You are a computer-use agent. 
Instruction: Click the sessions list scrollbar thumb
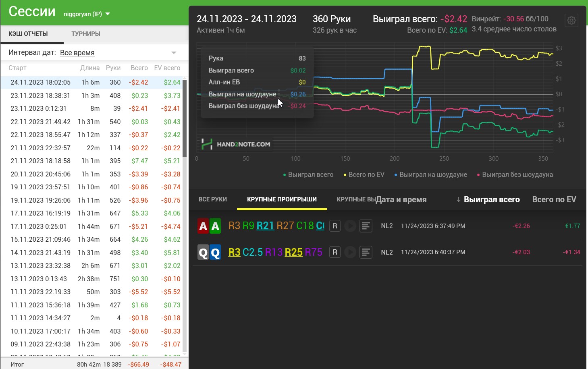coord(185,118)
